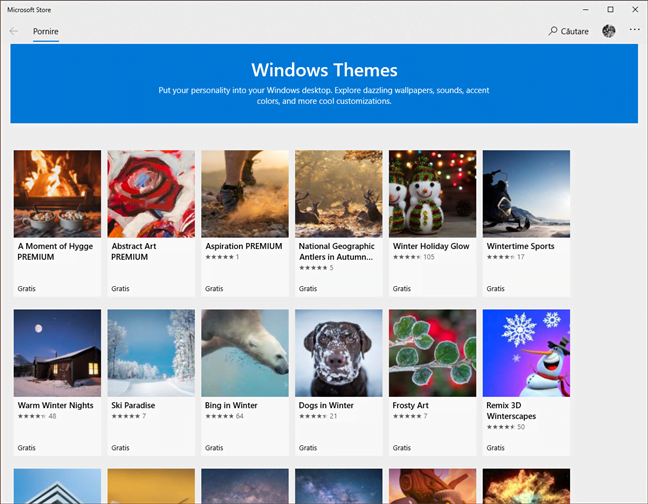Viewport: 648px width, 504px height.
Task: Open Warm Winter Nights cabin image
Action: [57, 353]
